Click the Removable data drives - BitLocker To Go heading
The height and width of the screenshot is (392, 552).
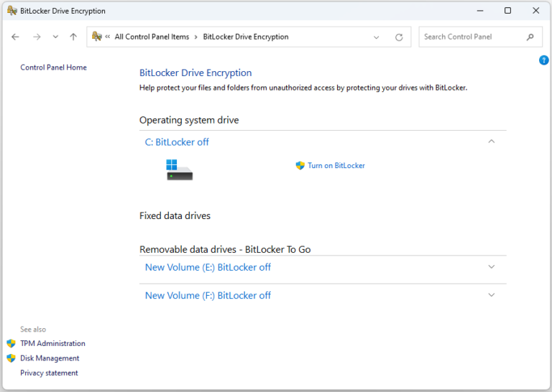[225, 249]
